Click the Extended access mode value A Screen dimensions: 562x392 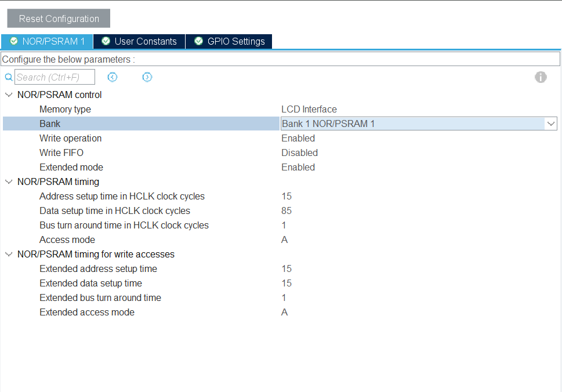(285, 313)
